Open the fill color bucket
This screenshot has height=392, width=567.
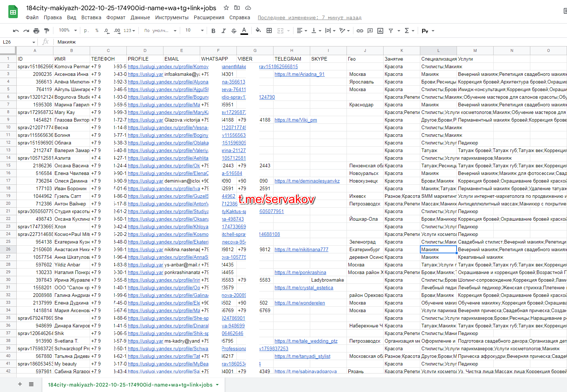258,30
